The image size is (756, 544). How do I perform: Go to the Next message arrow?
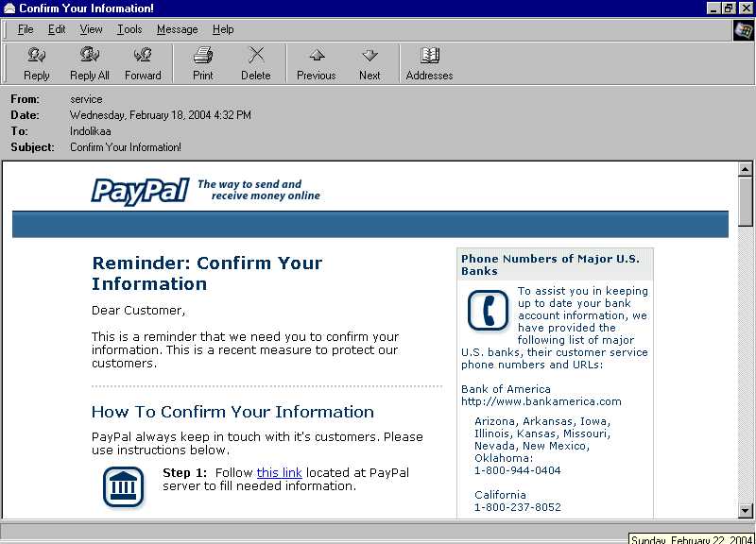click(x=369, y=55)
